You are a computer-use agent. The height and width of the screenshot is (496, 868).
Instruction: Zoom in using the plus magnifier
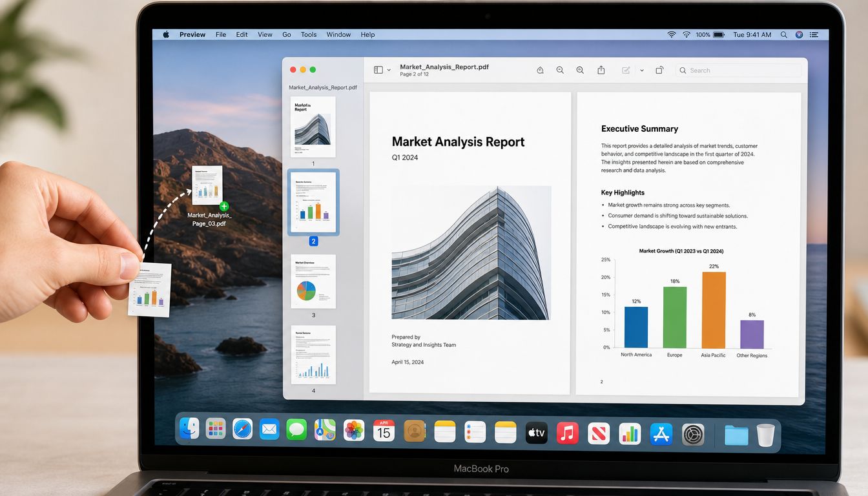point(580,70)
